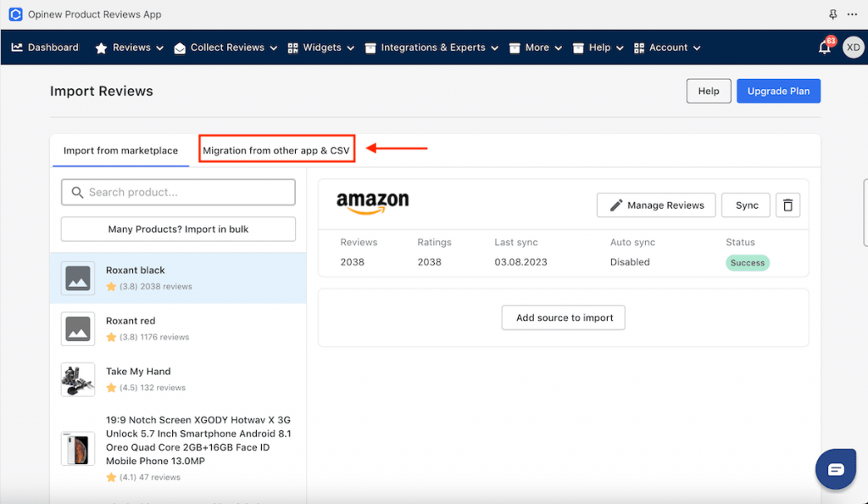The width and height of the screenshot is (868, 504).
Task: Expand the Collect Reviews dropdown chevron
Action: tap(274, 48)
